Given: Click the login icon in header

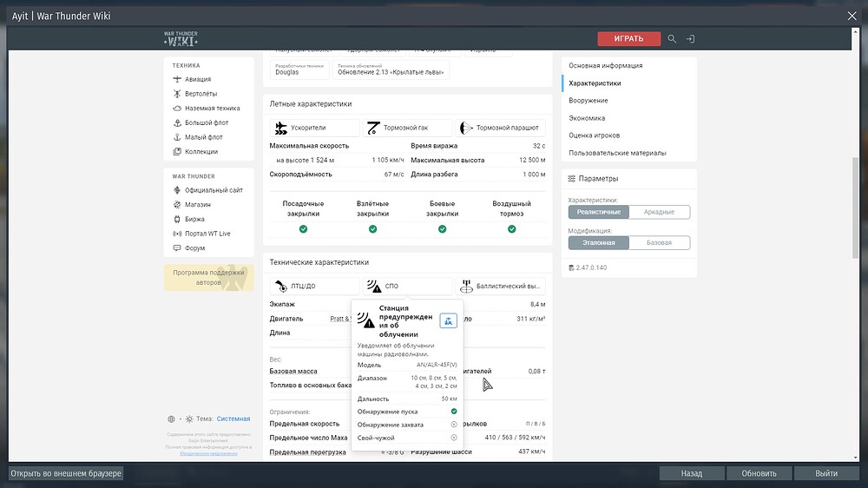Looking at the screenshot, I should tap(690, 39).
